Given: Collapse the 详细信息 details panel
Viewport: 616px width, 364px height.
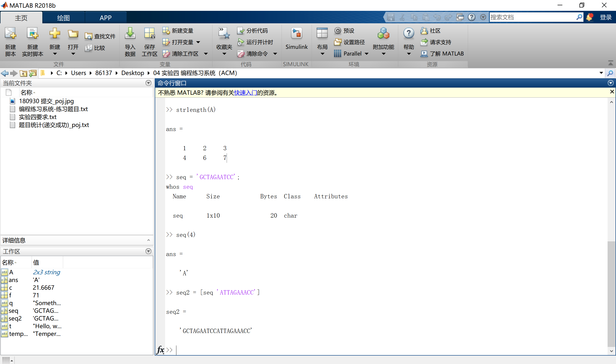Looking at the screenshot, I should coord(148,240).
